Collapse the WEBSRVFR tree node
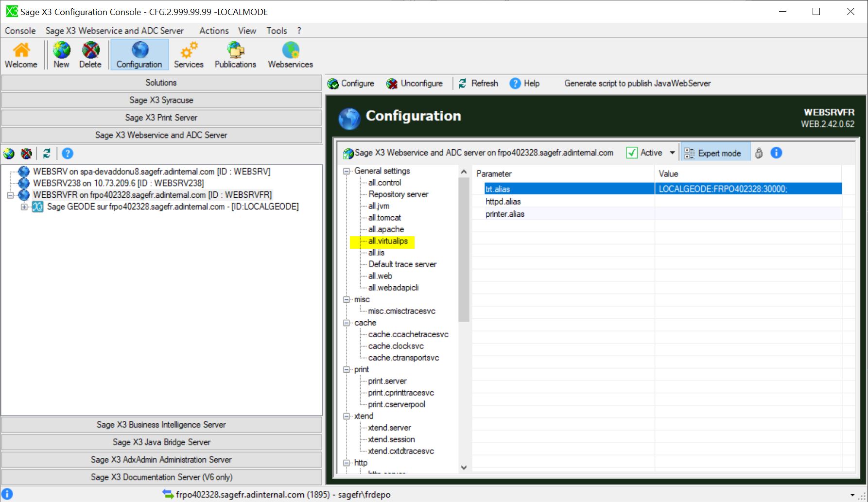Viewport: 868px width, 502px height. [x=10, y=195]
